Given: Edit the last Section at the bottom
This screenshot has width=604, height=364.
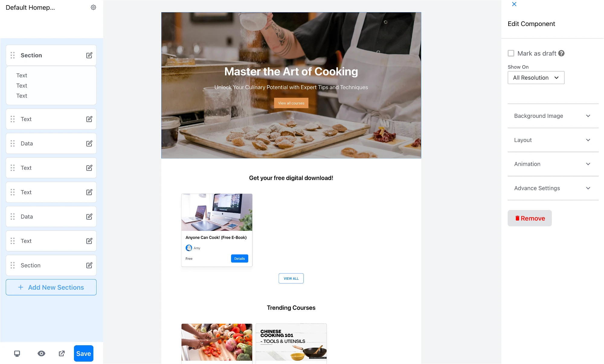Looking at the screenshot, I should [x=89, y=265].
